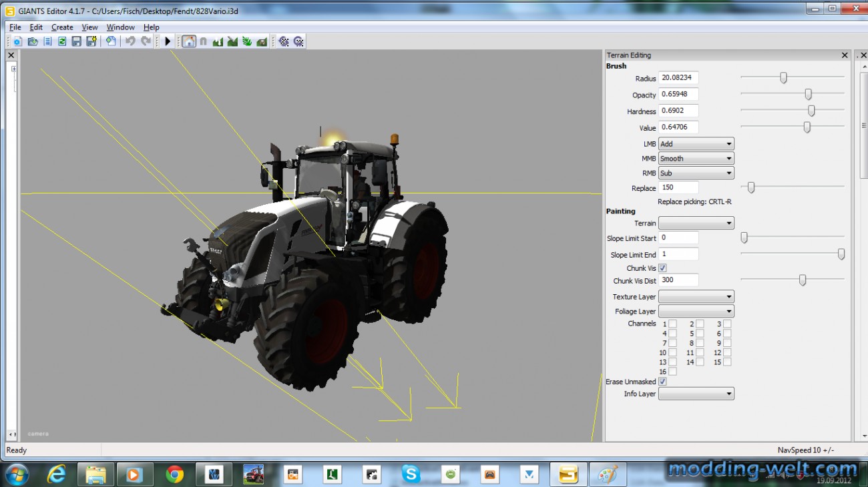Click Save As floppy with star icon
This screenshot has width=868, height=487.
point(91,41)
